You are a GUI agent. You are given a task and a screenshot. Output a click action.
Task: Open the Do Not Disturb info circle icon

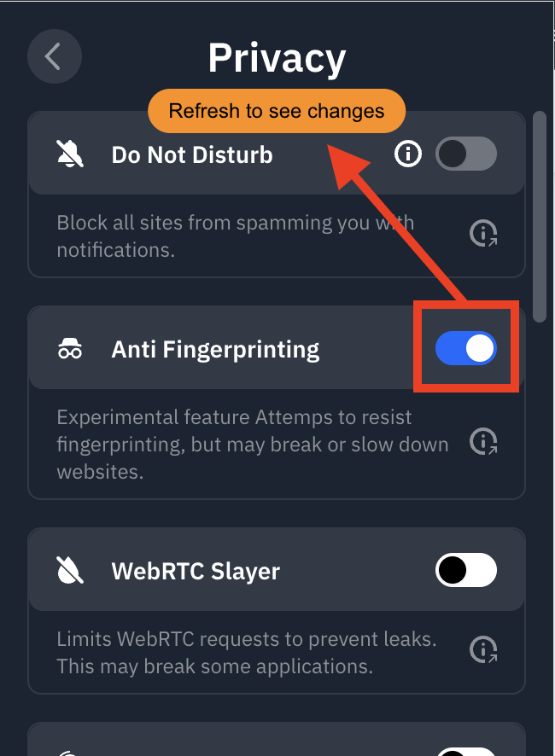click(408, 154)
